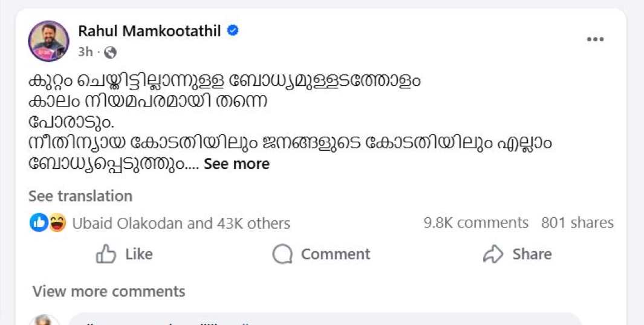
Task: Show Ubaid Olakodan and 43K others reactions
Action: (181, 223)
